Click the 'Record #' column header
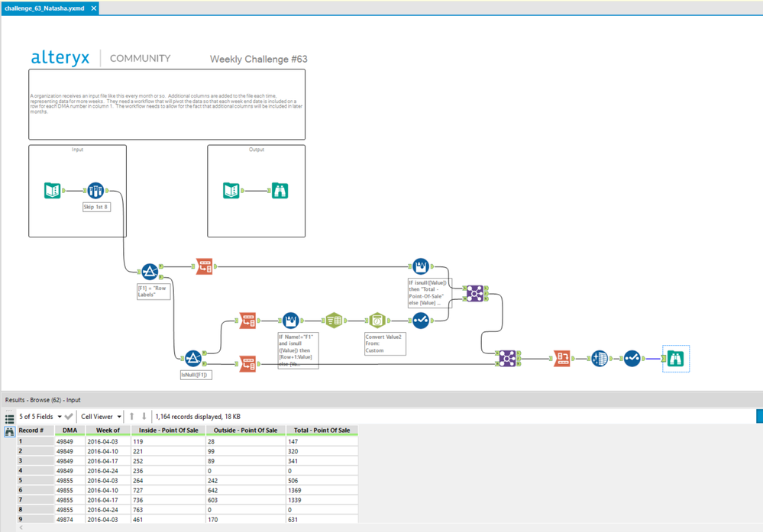This screenshot has width=763, height=532. pos(35,430)
